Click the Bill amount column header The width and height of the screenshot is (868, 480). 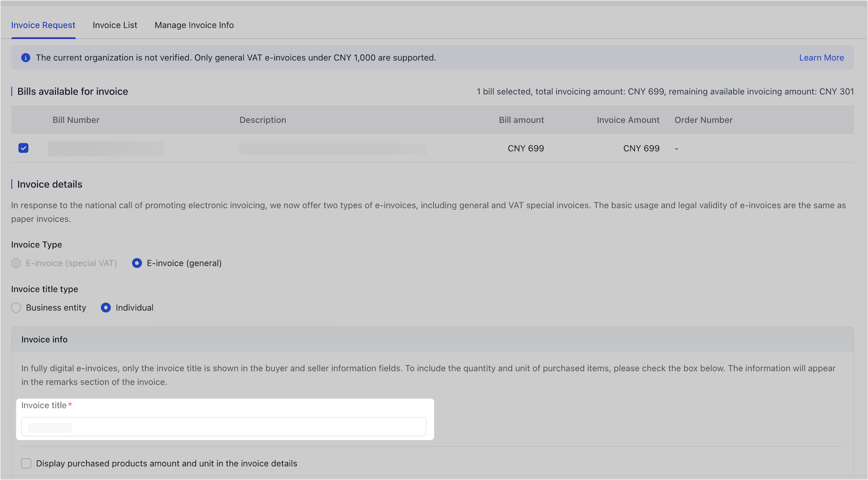coord(521,120)
